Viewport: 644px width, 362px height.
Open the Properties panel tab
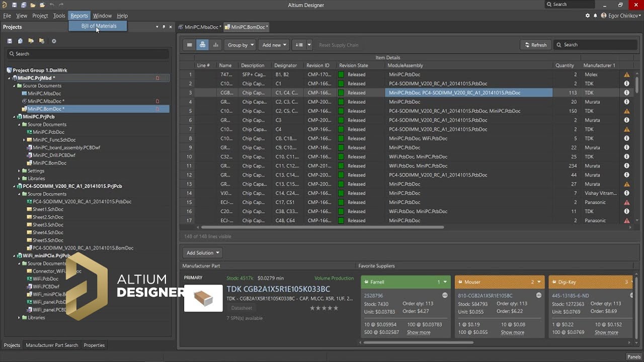click(x=94, y=345)
